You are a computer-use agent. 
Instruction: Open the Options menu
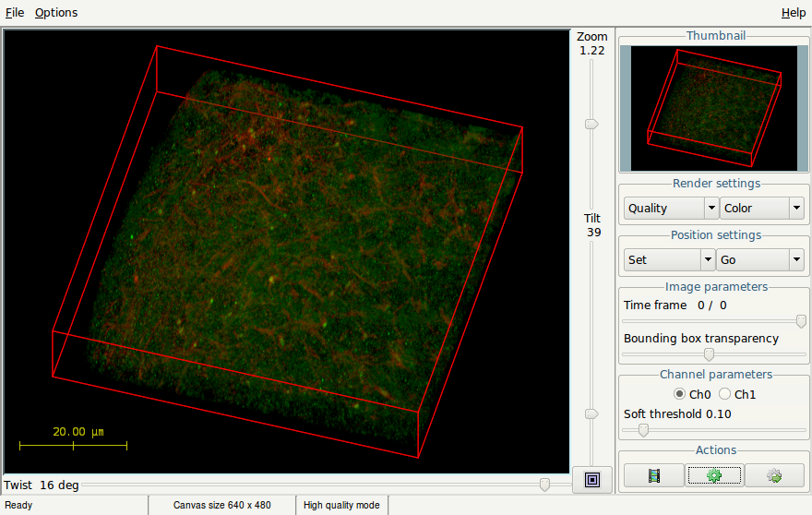coord(56,12)
